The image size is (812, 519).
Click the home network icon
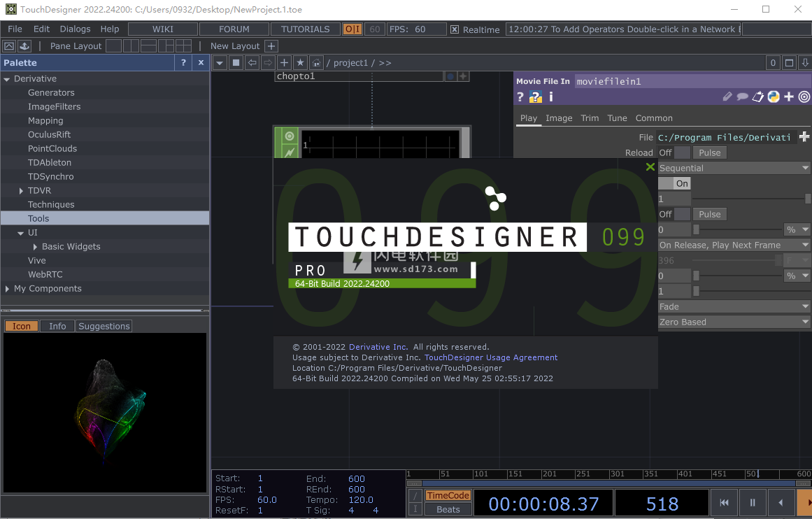(x=316, y=63)
